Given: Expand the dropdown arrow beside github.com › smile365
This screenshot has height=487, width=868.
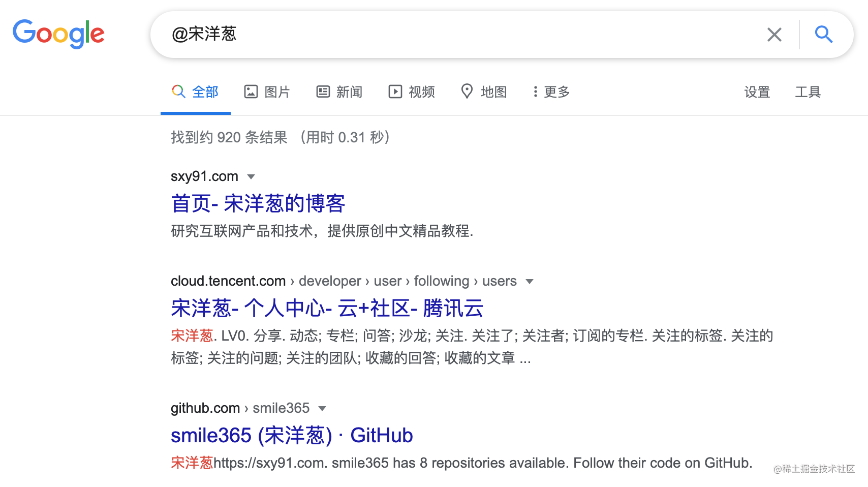Looking at the screenshot, I should [322, 409].
